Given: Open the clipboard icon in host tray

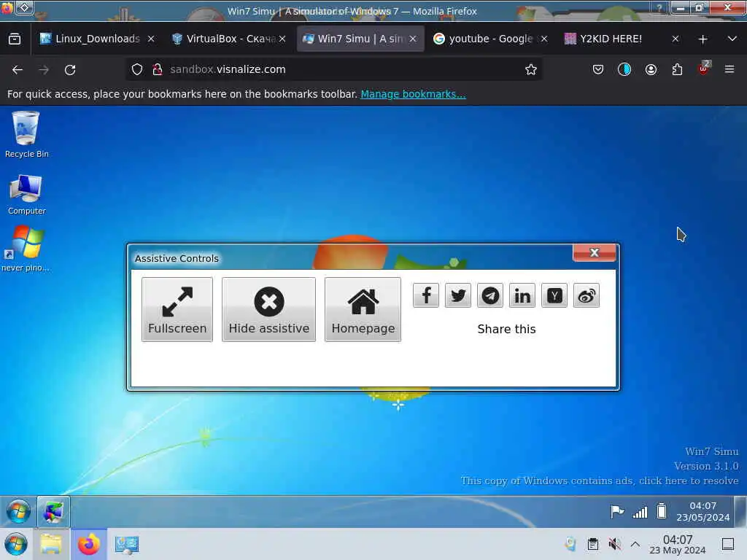Looking at the screenshot, I should (592, 544).
